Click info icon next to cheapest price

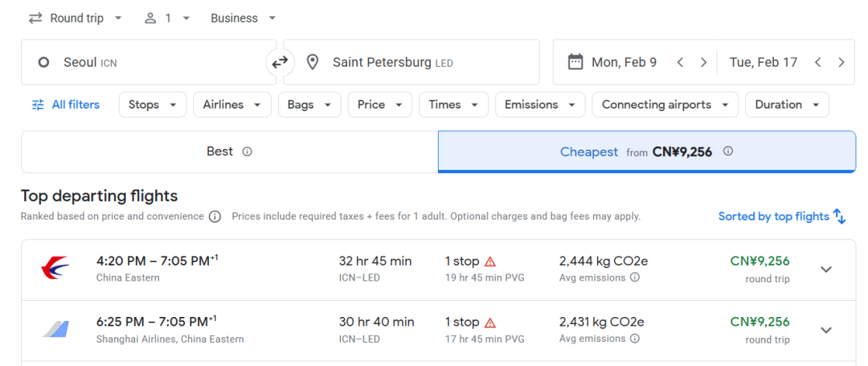(x=728, y=151)
